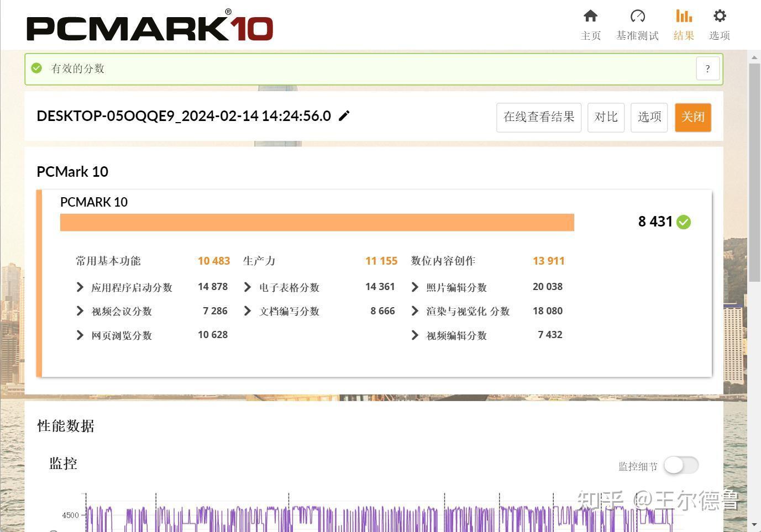Click the orange PCMARK 10 score bar
The image size is (761, 532).
click(x=317, y=222)
